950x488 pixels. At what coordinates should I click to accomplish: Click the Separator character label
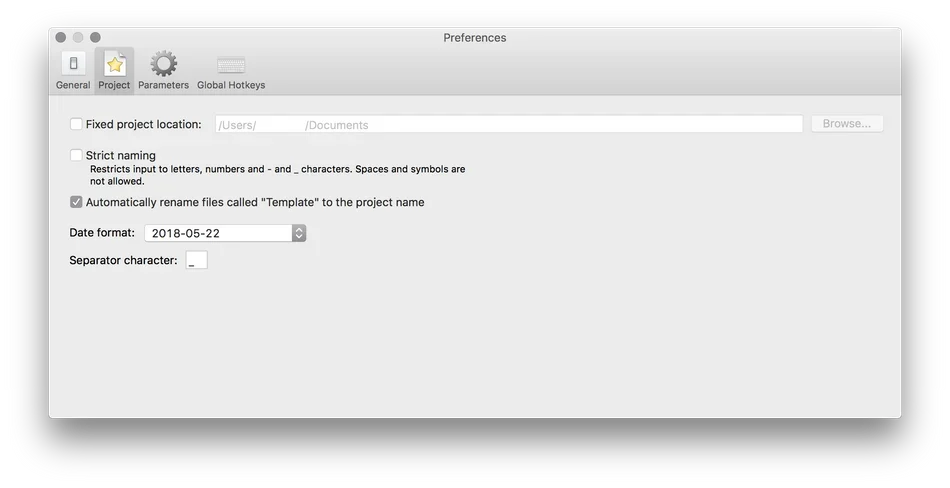[123, 261]
